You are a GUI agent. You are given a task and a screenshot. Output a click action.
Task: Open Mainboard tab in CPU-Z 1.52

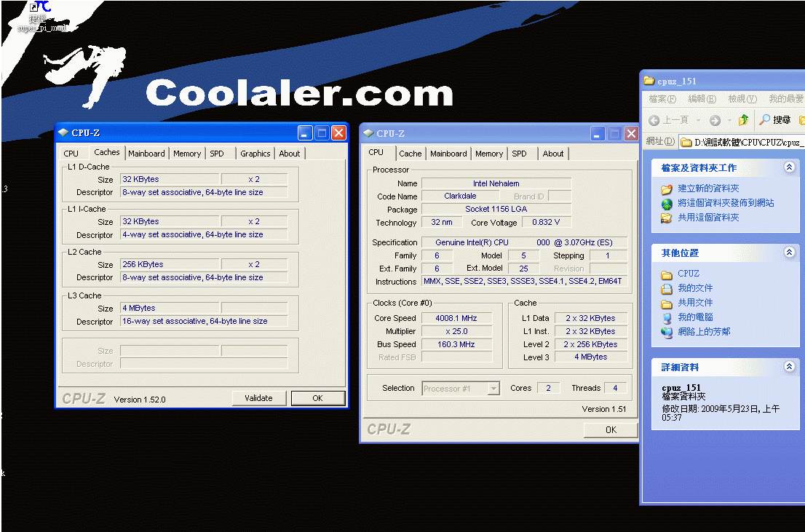coord(146,154)
